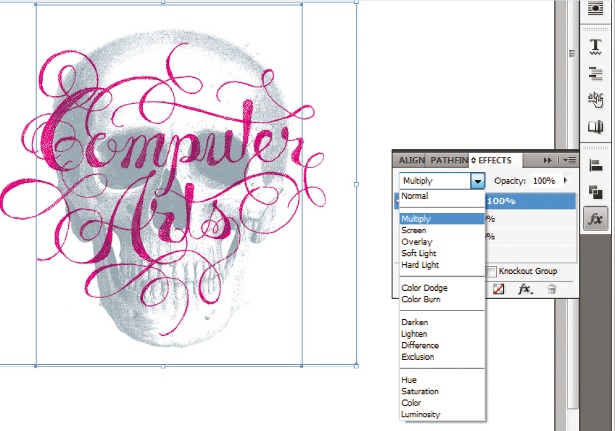Screen dimensions: 615x431
Task: Open the Effects fx panel icon in dock
Action: (x=595, y=219)
